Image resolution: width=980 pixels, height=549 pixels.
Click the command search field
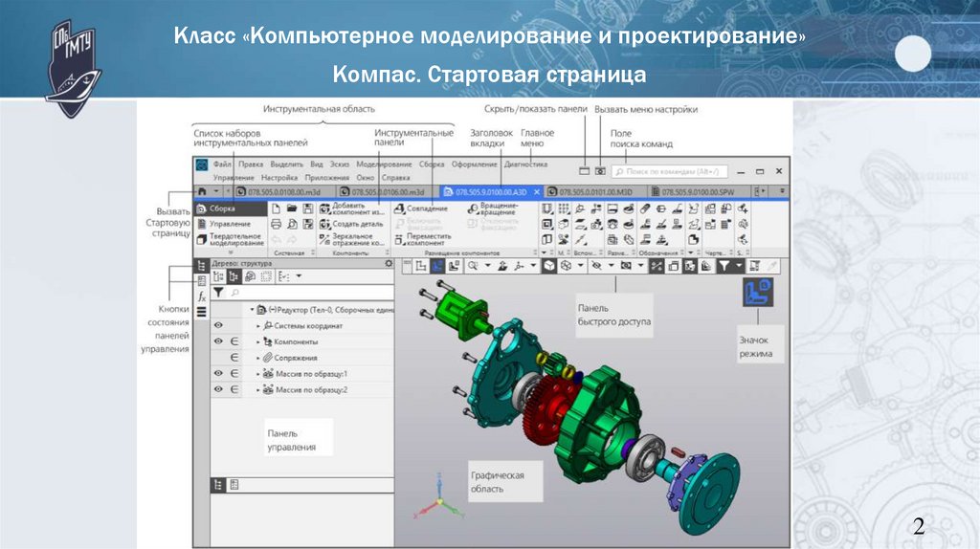pyautogui.click(x=669, y=171)
